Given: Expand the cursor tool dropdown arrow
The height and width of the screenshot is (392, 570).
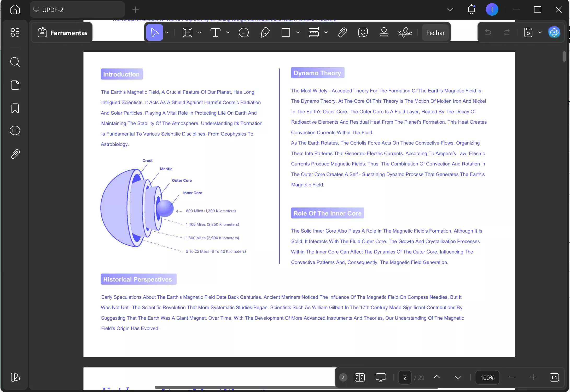Looking at the screenshot, I should pyautogui.click(x=167, y=33).
